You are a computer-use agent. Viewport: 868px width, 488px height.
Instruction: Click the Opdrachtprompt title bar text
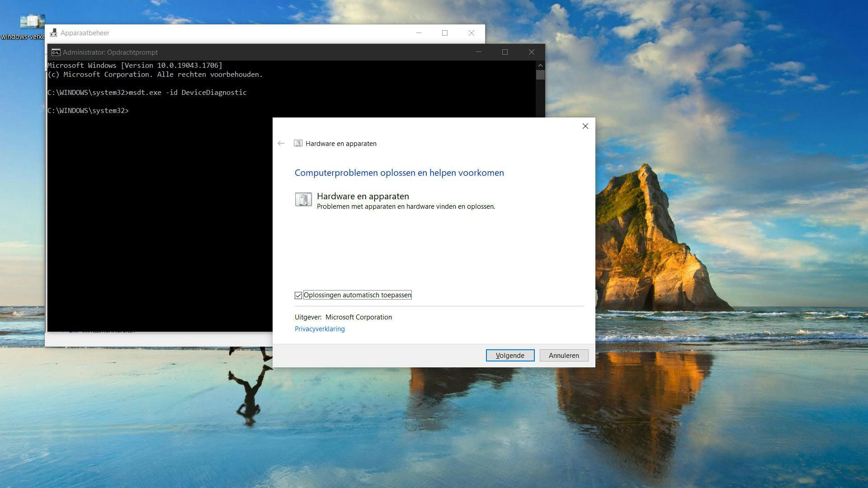point(110,52)
